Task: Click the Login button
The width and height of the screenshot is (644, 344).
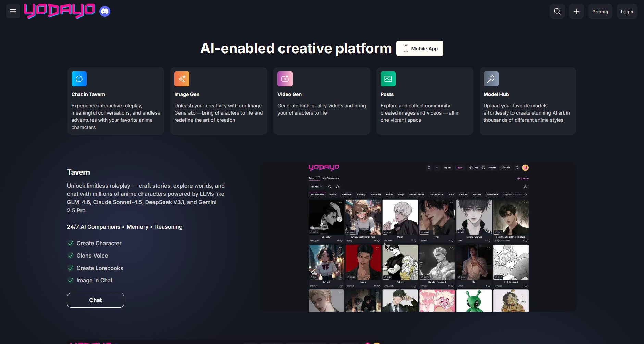Action: coord(627,11)
